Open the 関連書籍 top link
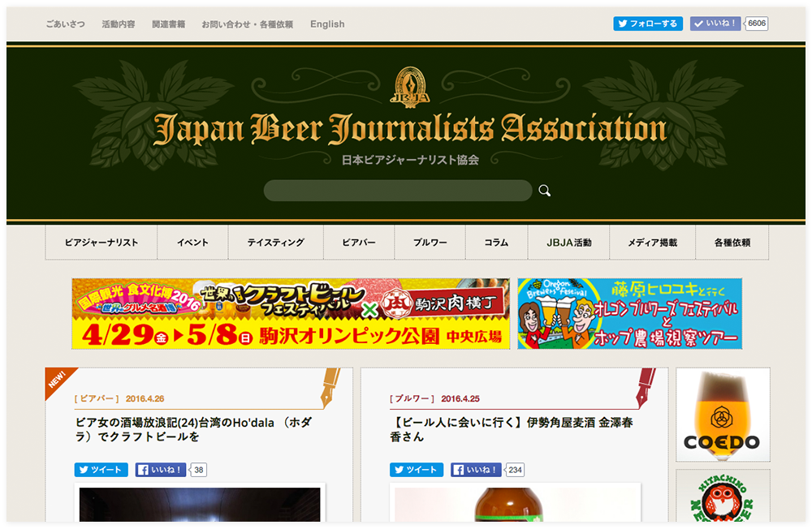 coord(168,24)
